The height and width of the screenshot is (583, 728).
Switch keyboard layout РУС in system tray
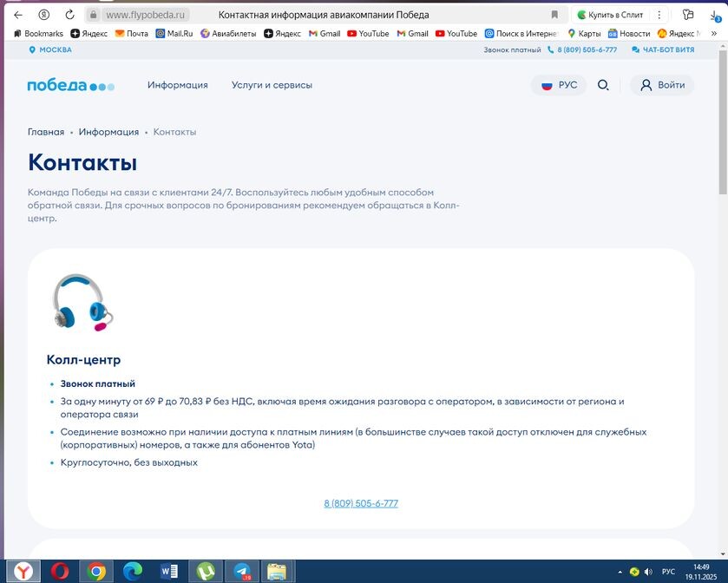click(668, 572)
